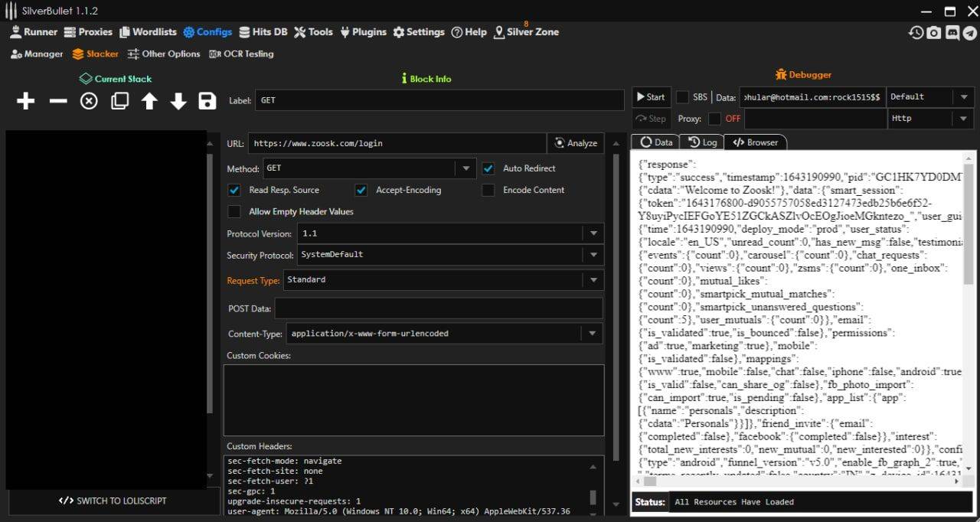Move the block down with arrow icon
The height and width of the screenshot is (522, 980).
178,101
